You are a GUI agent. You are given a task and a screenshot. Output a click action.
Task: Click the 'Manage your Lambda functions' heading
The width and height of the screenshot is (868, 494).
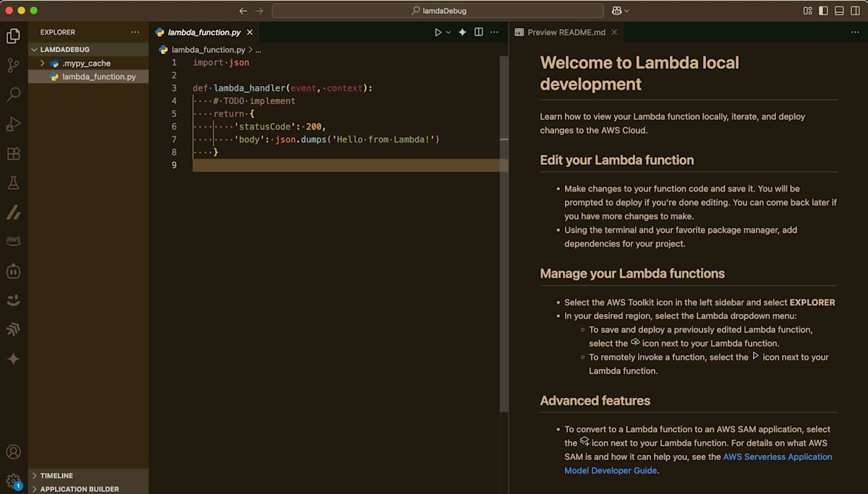pos(632,273)
